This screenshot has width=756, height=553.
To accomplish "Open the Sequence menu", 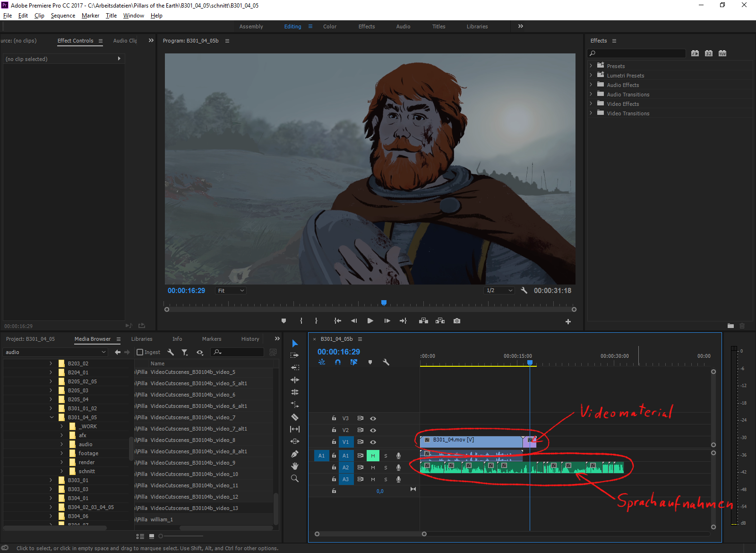I will click(63, 16).
